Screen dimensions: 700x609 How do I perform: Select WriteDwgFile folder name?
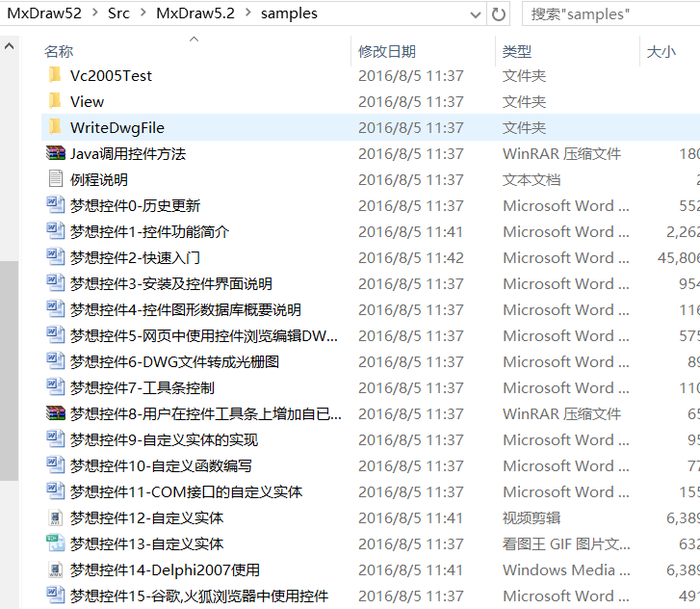[x=117, y=128]
